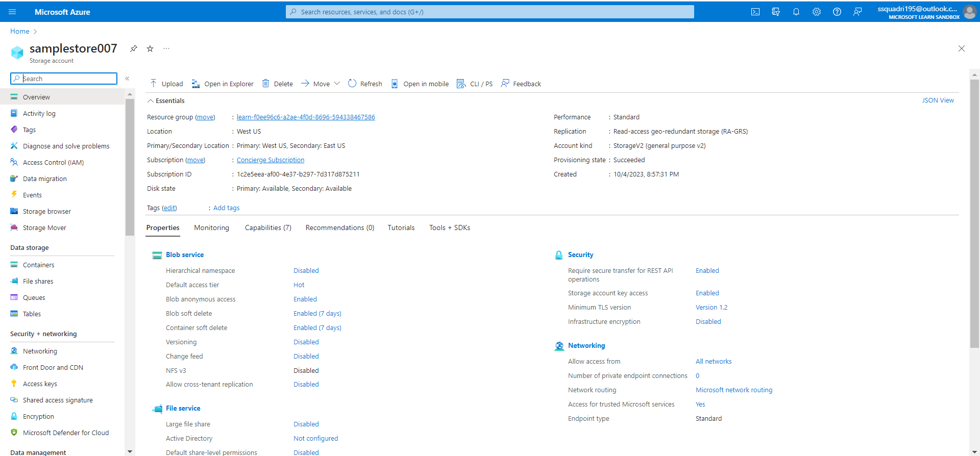The height and width of the screenshot is (456, 980).
Task: Click the Home breadcrumb
Action: point(20,31)
